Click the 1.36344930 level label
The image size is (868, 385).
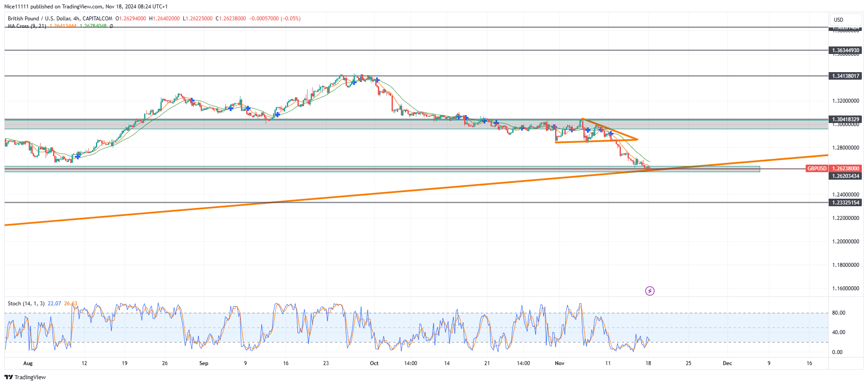pos(845,50)
